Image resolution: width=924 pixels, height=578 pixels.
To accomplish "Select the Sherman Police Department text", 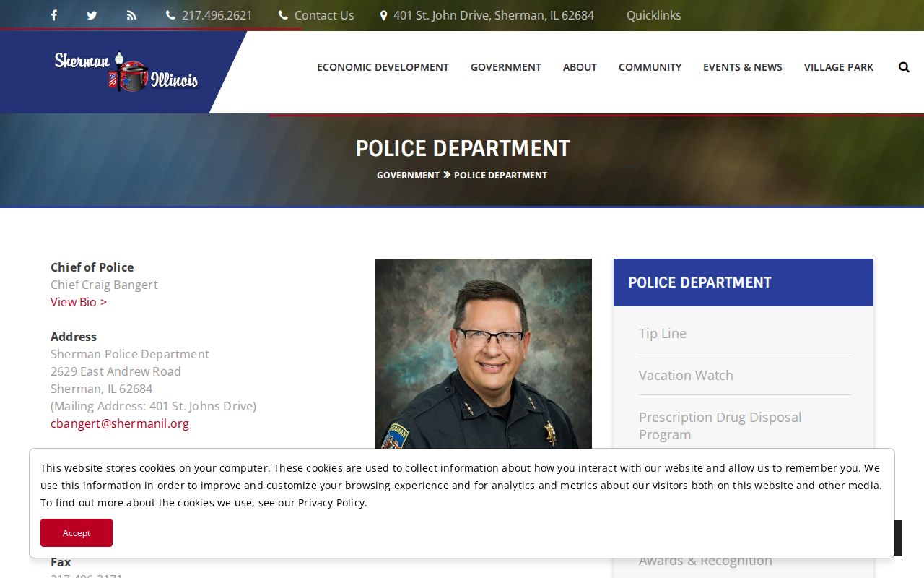I will pyautogui.click(x=130, y=354).
